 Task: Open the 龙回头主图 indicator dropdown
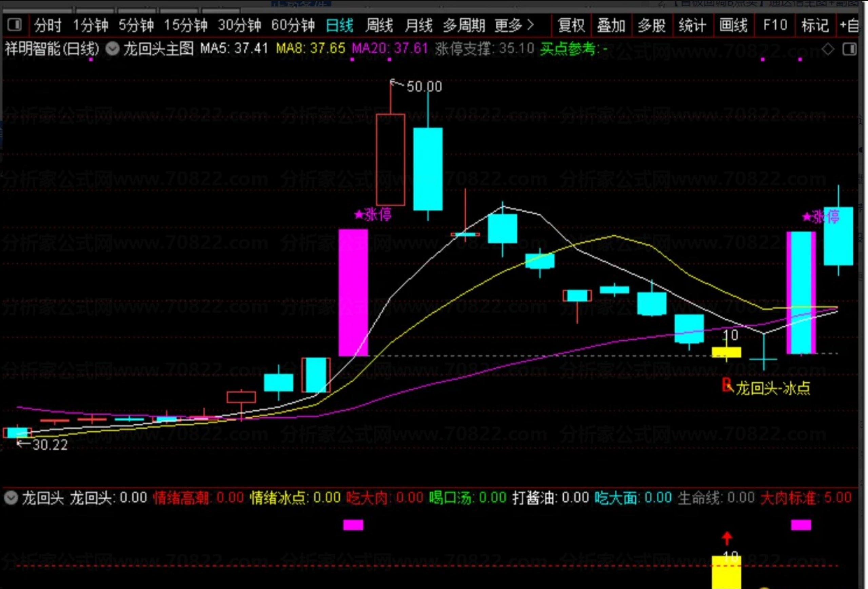click(x=113, y=49)
